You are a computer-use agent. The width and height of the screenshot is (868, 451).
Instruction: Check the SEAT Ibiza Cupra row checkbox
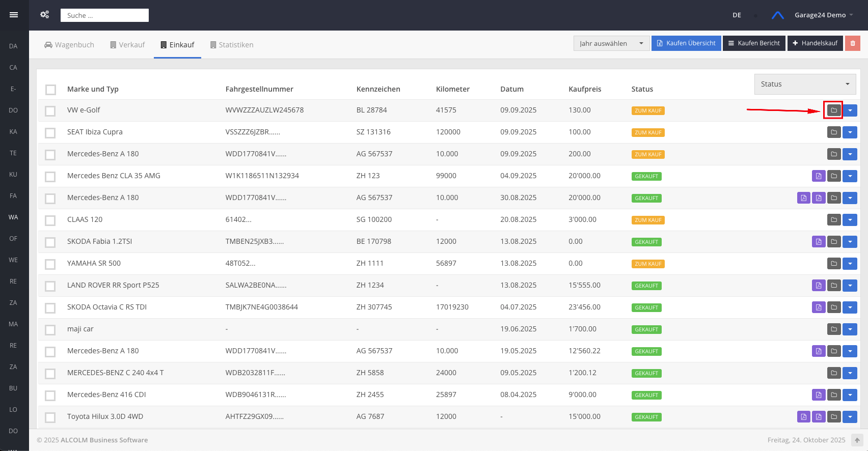[x=50, y=133]
